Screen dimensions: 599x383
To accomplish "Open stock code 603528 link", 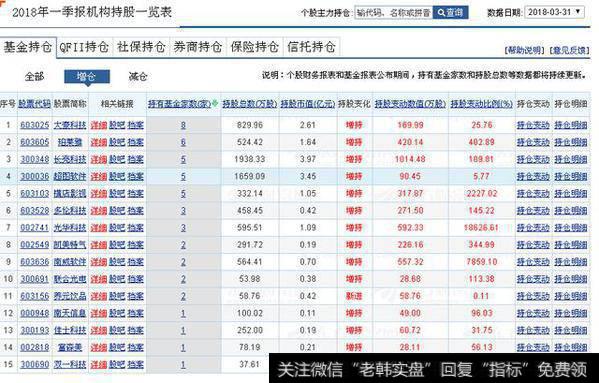I will (x=34, y=211).
